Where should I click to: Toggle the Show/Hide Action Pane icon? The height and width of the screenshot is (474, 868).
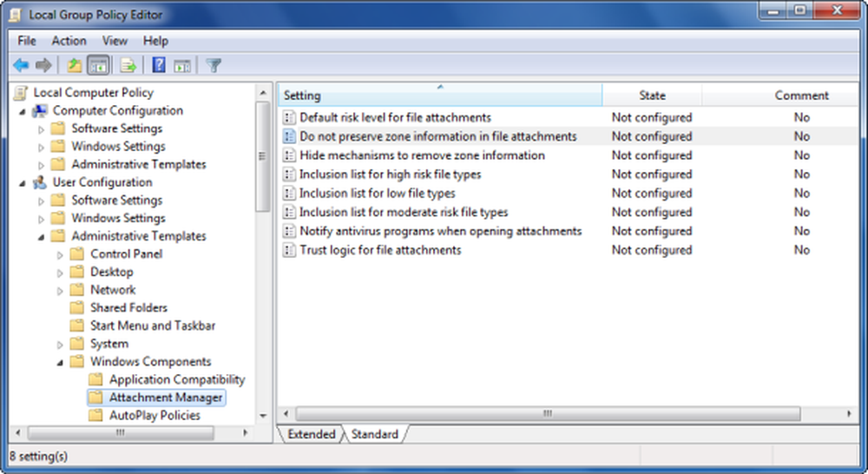182,66
